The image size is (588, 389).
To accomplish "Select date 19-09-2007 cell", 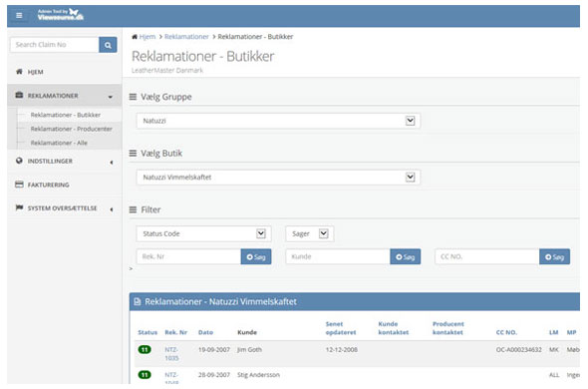I will click(213, 349).
